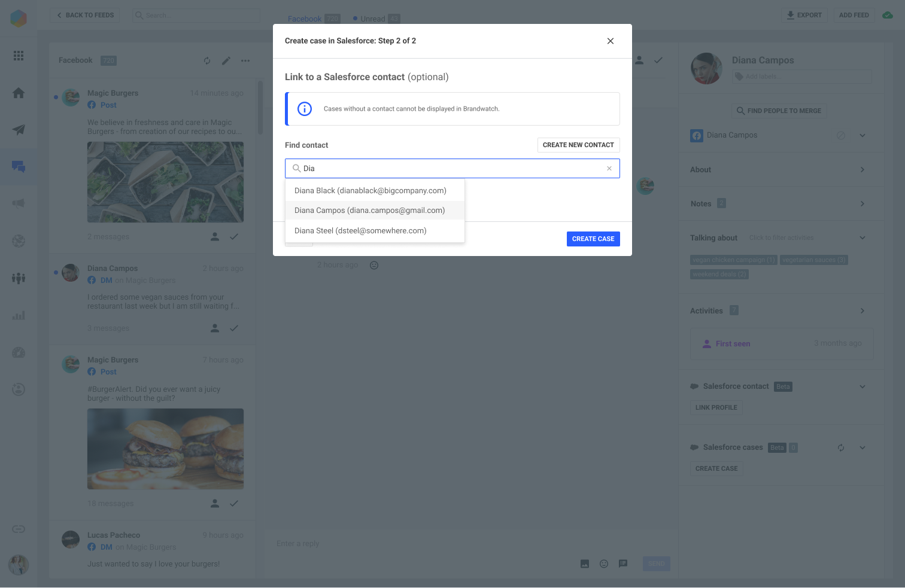Screen dimensions: 905x588
Task: Mark the 18 messages post as done
Action: tap(234, 504)
